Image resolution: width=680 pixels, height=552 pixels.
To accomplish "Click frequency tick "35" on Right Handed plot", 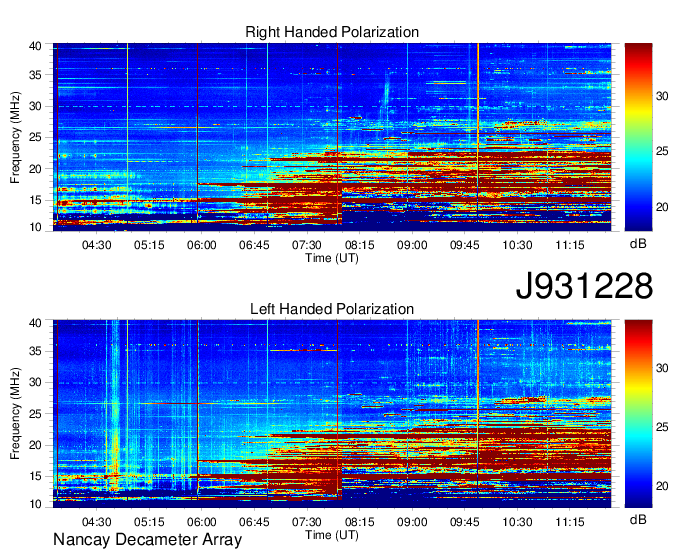I will tap(35, 75).
